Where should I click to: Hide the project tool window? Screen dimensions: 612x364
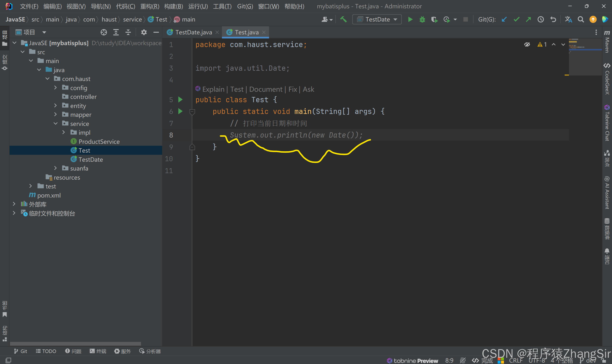coord(156,32)
